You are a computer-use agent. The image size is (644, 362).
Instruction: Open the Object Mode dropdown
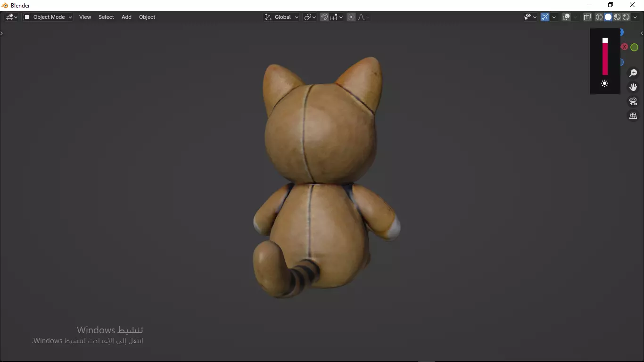[48, 17]
